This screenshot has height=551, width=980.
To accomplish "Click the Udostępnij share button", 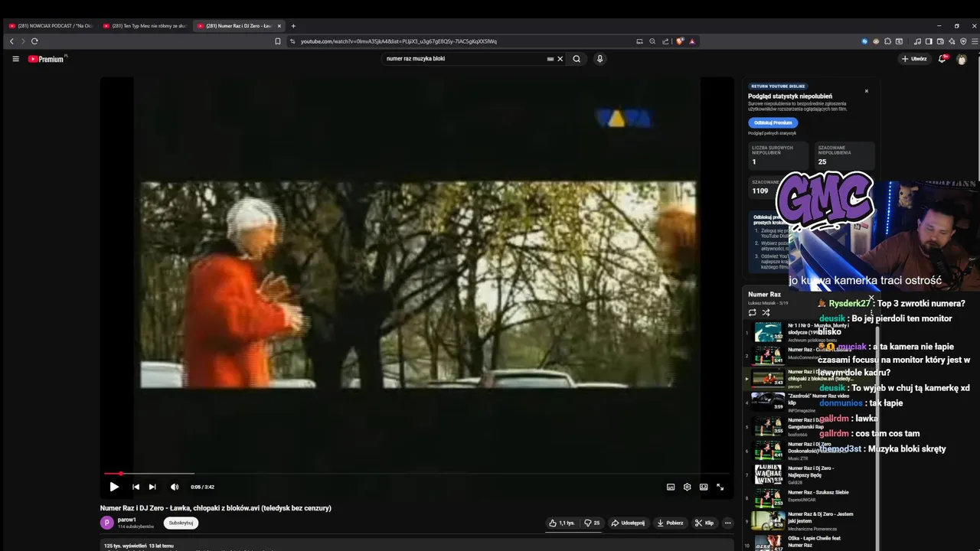I will [x=627, y=523].
